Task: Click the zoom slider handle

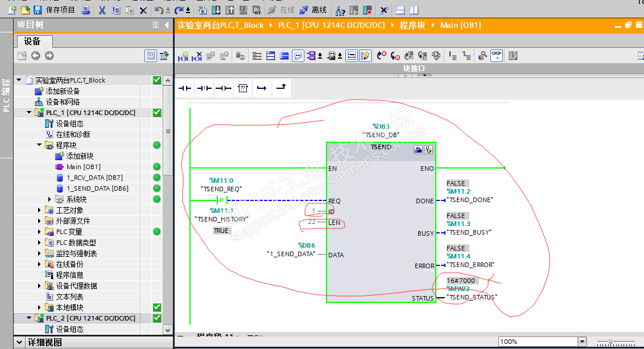Action: coord(610,342)
